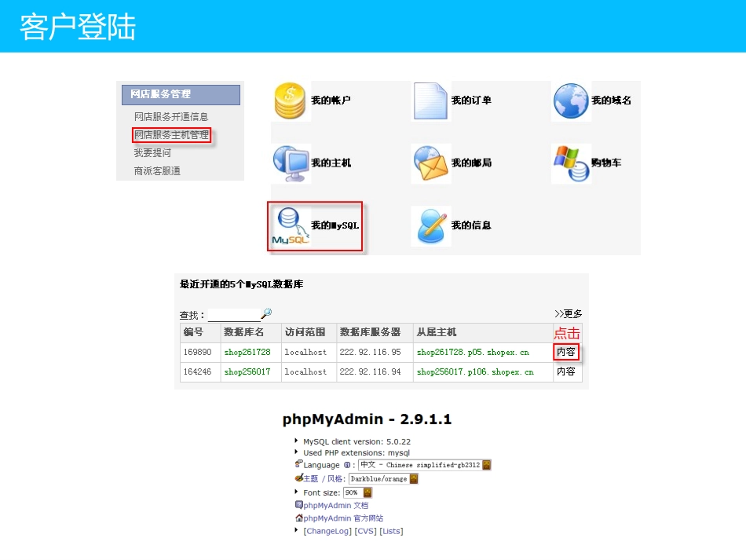This screenshot has height=560, width=746.
Task: Open host link shop256017.p106.shopex.cn
Action: point(475,372)
